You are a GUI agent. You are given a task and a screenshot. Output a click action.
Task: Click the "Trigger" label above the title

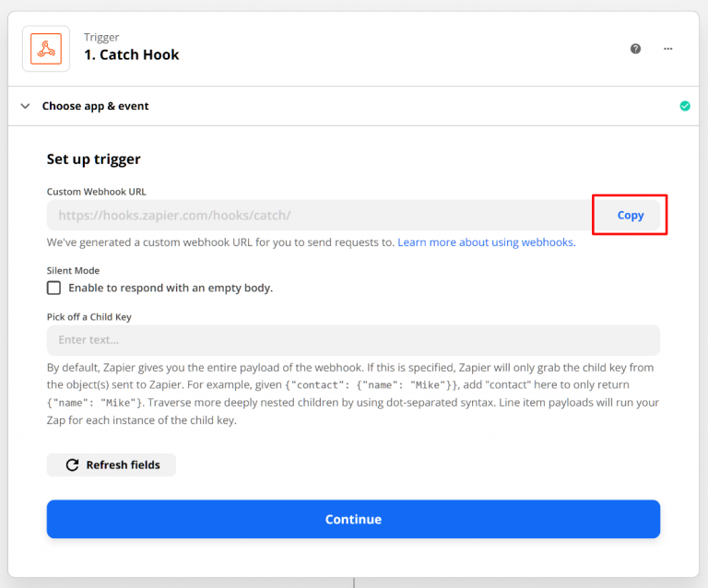click(101, 38)
